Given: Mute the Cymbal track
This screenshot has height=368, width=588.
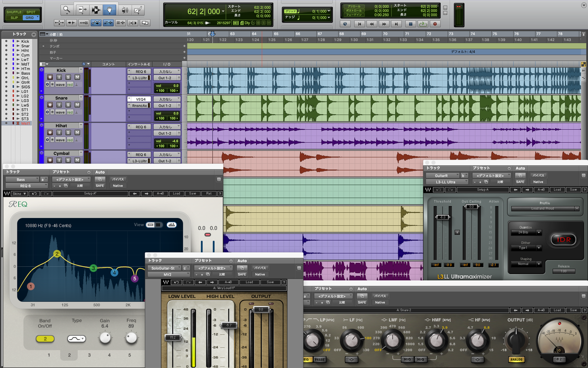Looking at the screenshot, I should [x=77, y=160].
